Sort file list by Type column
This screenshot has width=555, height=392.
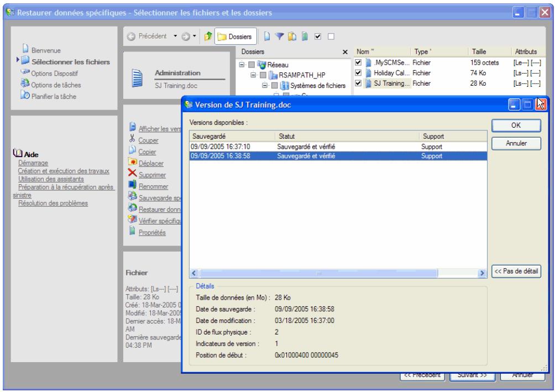(439, 52)
